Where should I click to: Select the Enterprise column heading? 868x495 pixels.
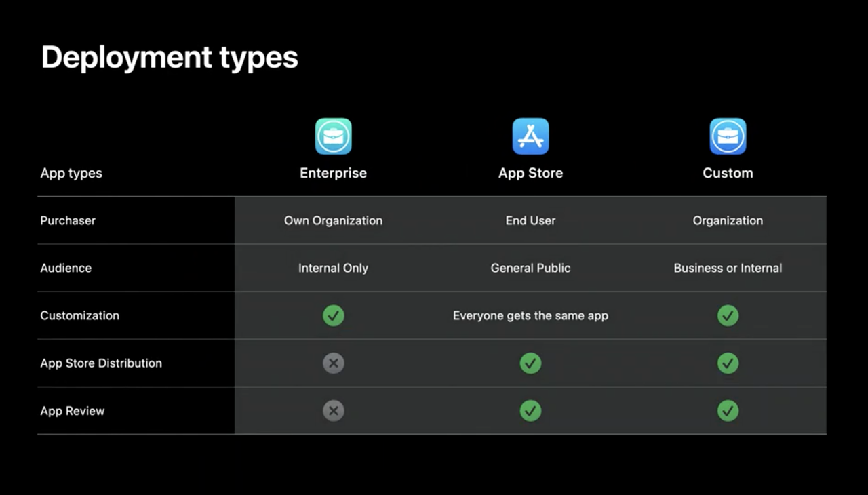[x=333, y=173]
